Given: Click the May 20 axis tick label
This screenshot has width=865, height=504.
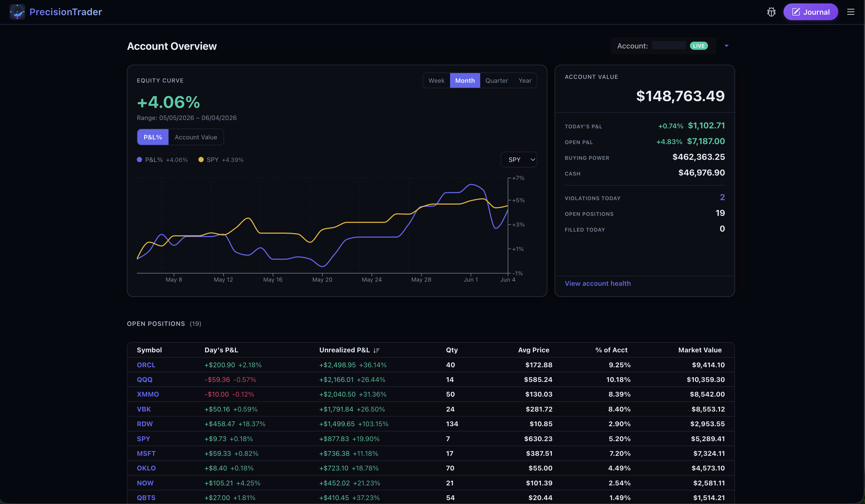Looking at the screenshot, I should coord(322,280).
